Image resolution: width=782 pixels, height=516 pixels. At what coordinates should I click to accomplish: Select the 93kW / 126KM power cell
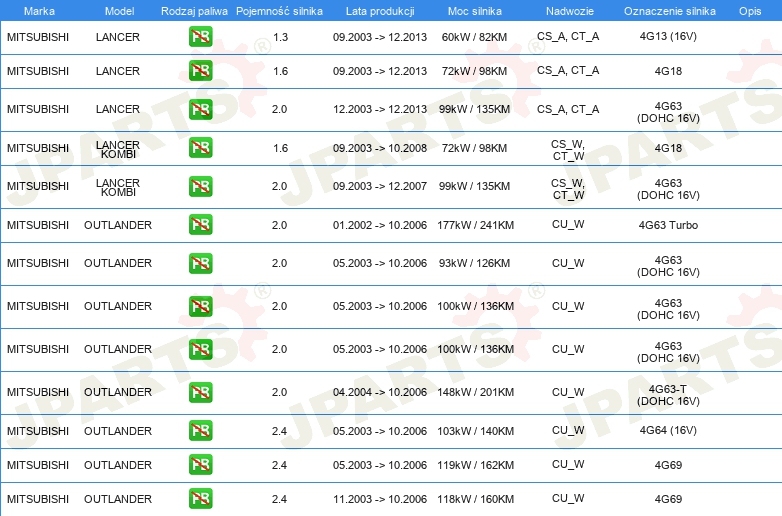tap(474, 263)
